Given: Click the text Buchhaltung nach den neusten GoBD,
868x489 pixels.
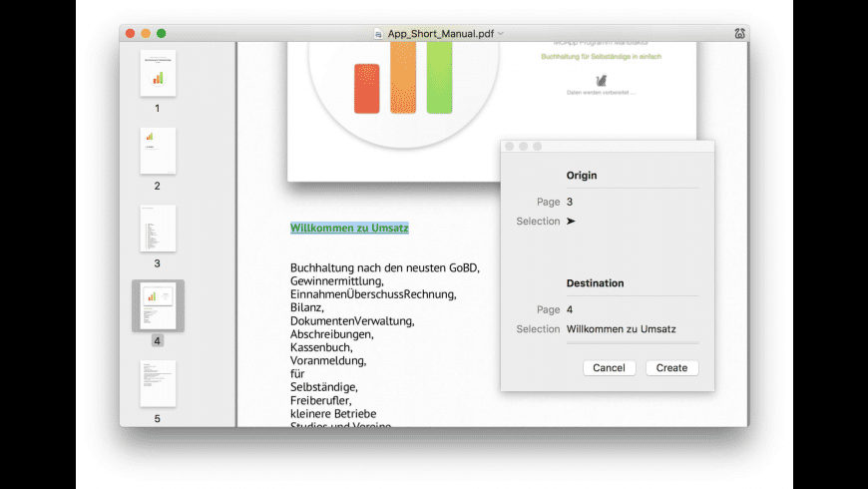Looking at the screenshot, I should pyautogui.click(x=385, y=267).
